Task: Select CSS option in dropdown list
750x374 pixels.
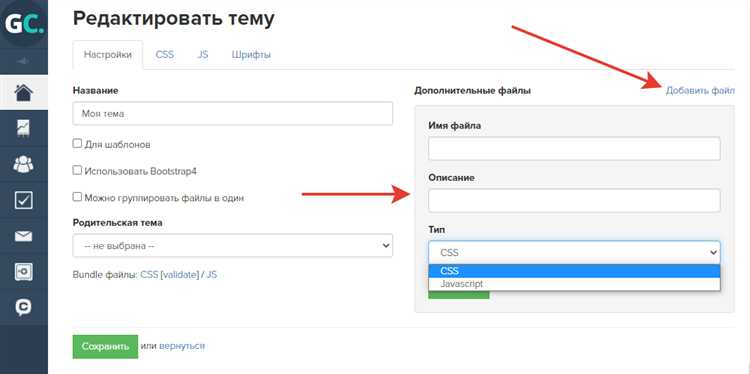Action: click(574, 271)
